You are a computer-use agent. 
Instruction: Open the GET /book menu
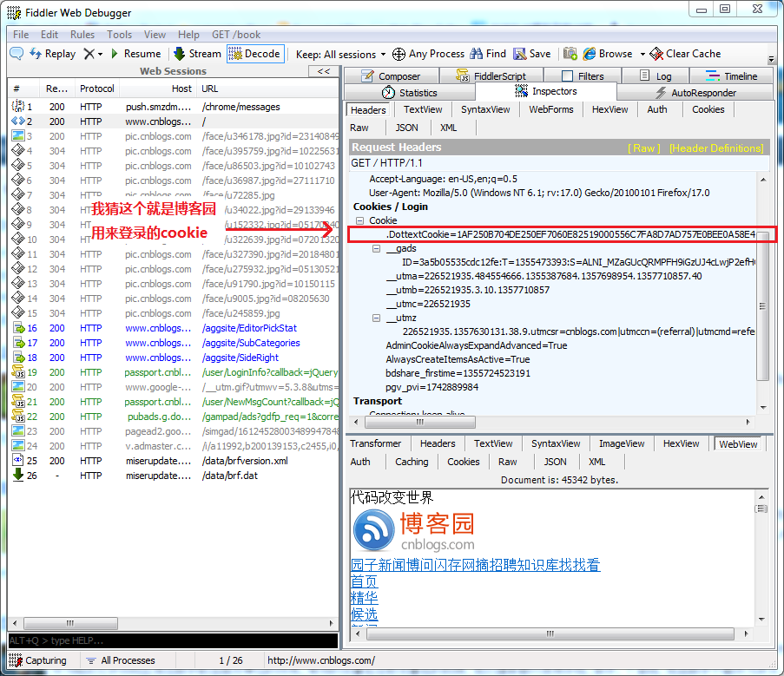(236, 35)
